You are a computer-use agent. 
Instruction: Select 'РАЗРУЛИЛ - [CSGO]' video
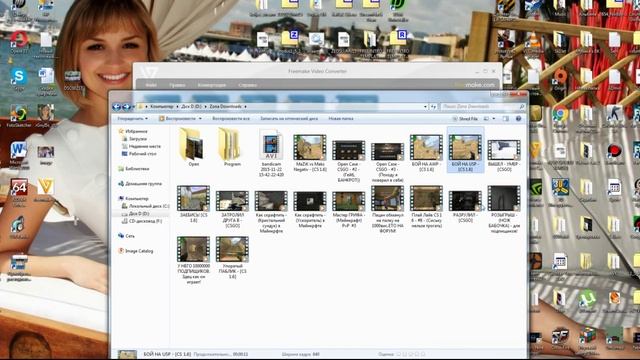465,206
